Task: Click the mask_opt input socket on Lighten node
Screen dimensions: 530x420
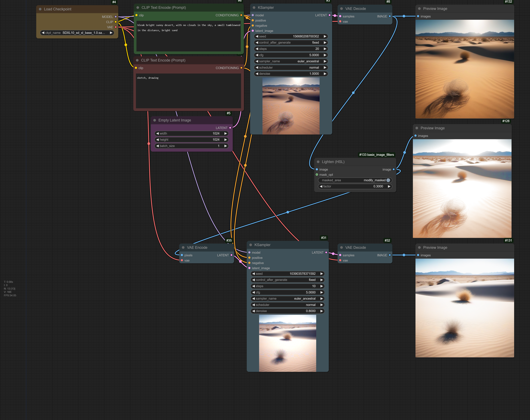Action: (x=317, y=175)
